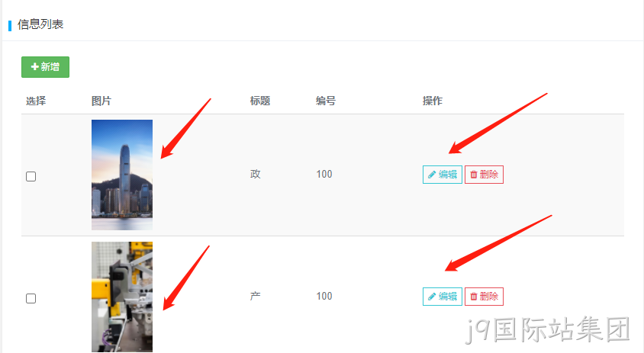Click the green 新增 add button
644x353 pixels.
[45, 67]
